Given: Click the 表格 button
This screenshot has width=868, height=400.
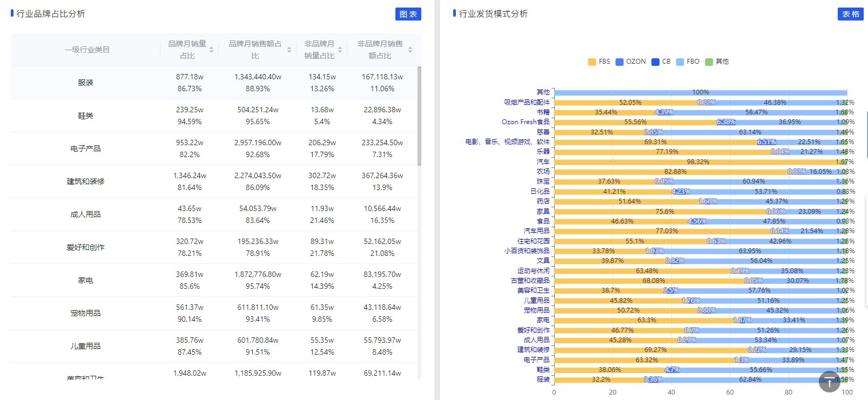Looking at the screenshot, I should (850, 14).
